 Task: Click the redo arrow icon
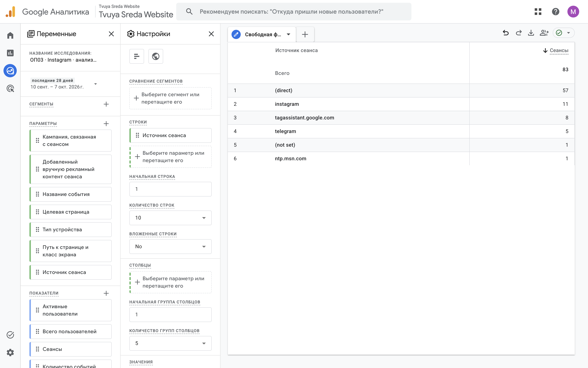coord(519,33)
